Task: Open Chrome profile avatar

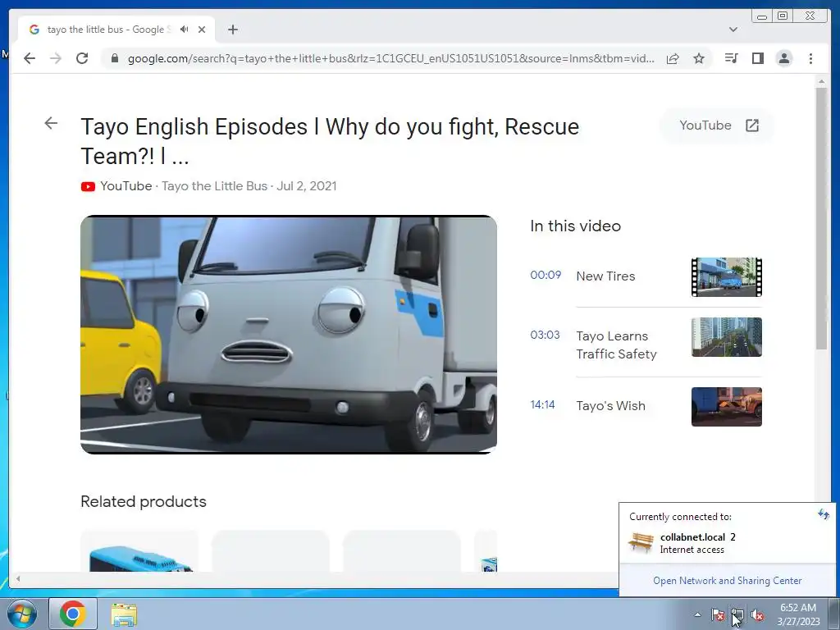Action: pos(783,58)
